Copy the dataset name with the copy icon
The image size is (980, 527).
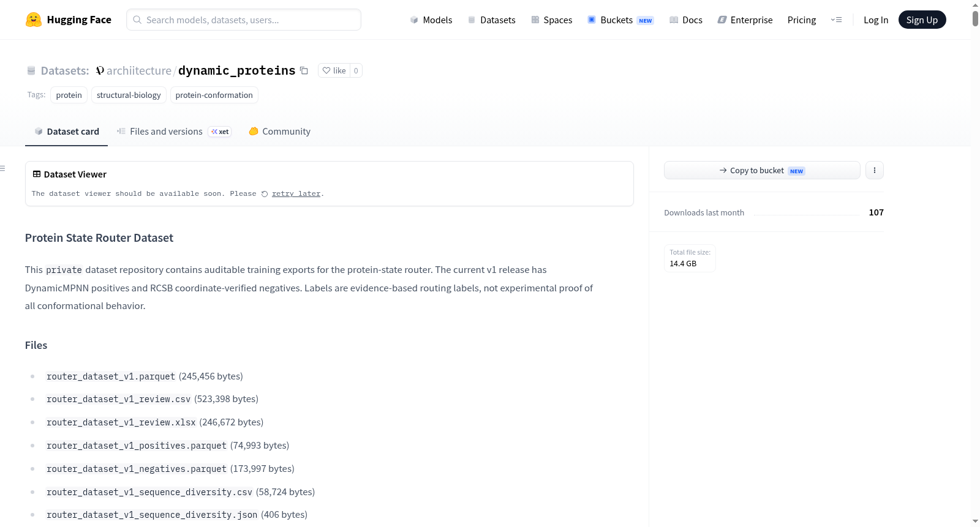(x=304, y=70)
